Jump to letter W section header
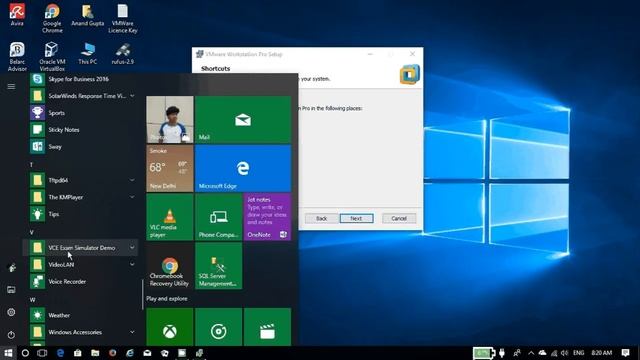Screen dimensions: 640x360 (x=32, y=300)
